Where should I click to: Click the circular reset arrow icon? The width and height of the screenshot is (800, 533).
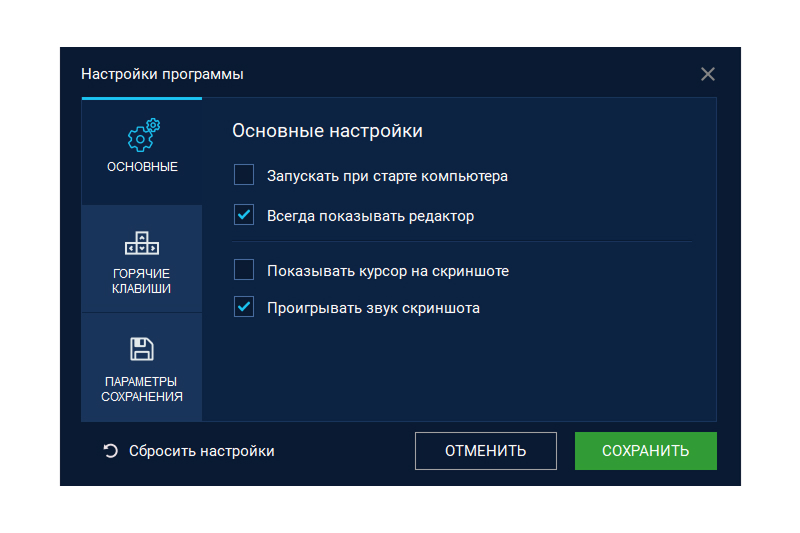[110, 451]
